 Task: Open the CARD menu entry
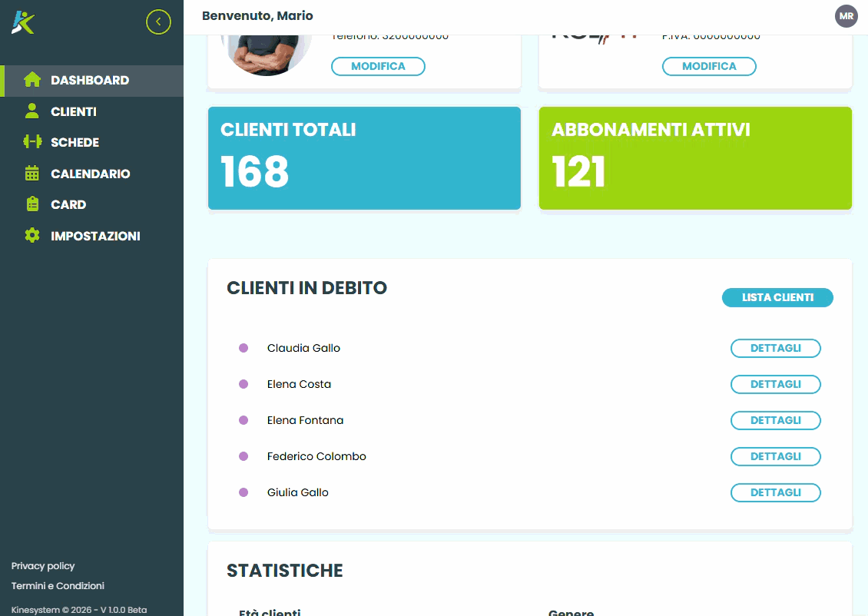(x=92, y=205)
